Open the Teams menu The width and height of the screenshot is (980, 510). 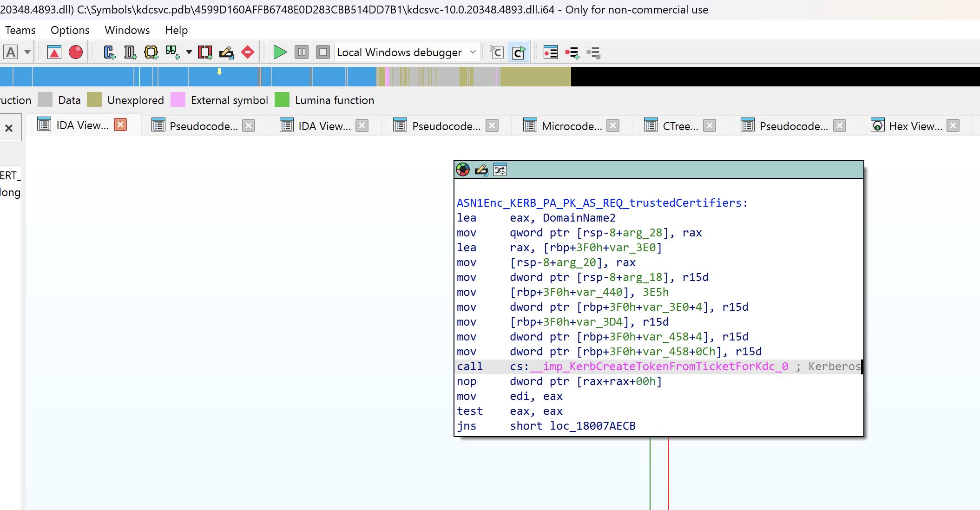point(20,30)
